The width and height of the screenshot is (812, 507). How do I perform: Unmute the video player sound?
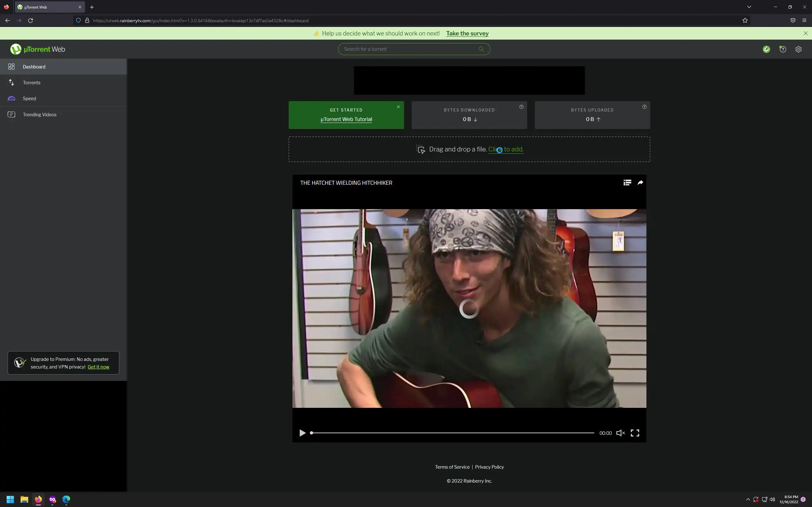click(x=620, y=433)
